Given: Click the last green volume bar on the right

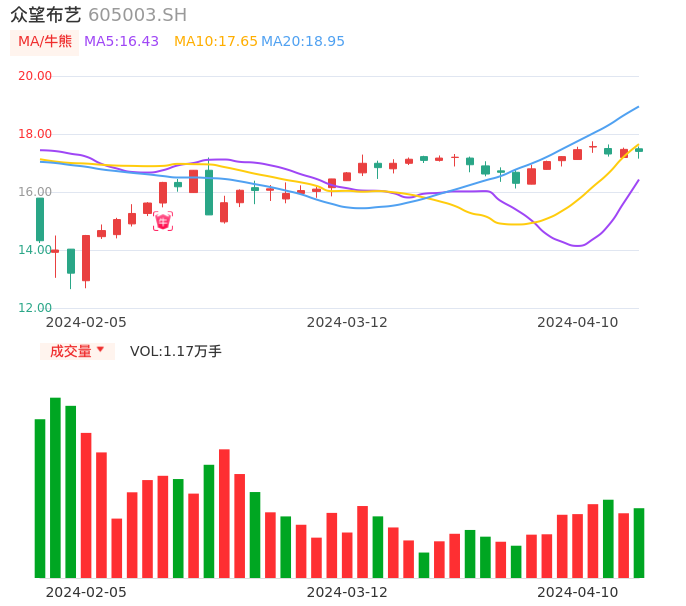Looking at the screenshot, I should (x=639, y=543).
